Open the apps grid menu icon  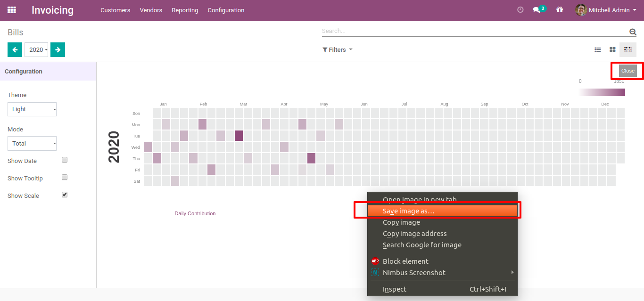point(12,10)
